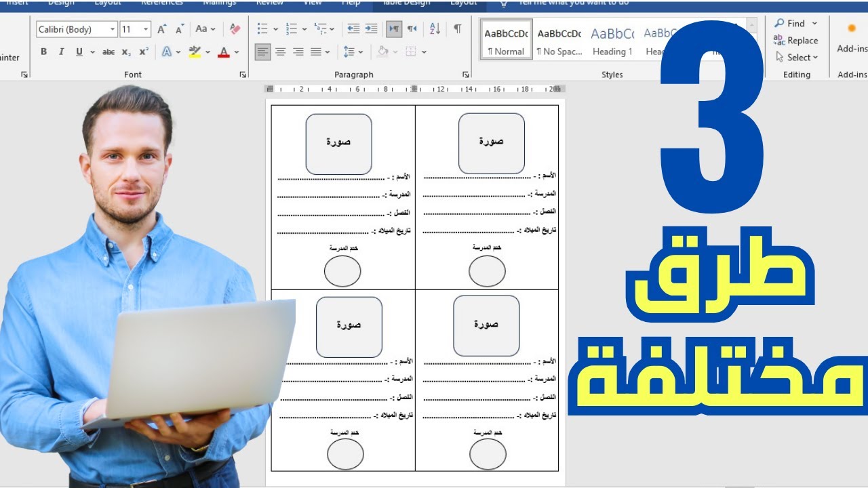Viewport: 868px width, 488px height.
Task: Decrease paragraph indent
Action: (x=353, y=28)
